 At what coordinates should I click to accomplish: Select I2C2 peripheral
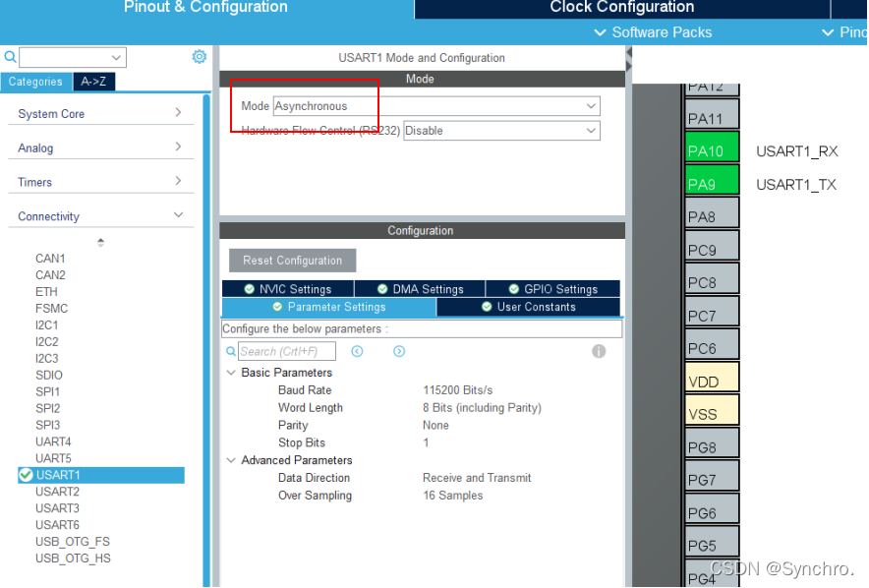(47, 341)
